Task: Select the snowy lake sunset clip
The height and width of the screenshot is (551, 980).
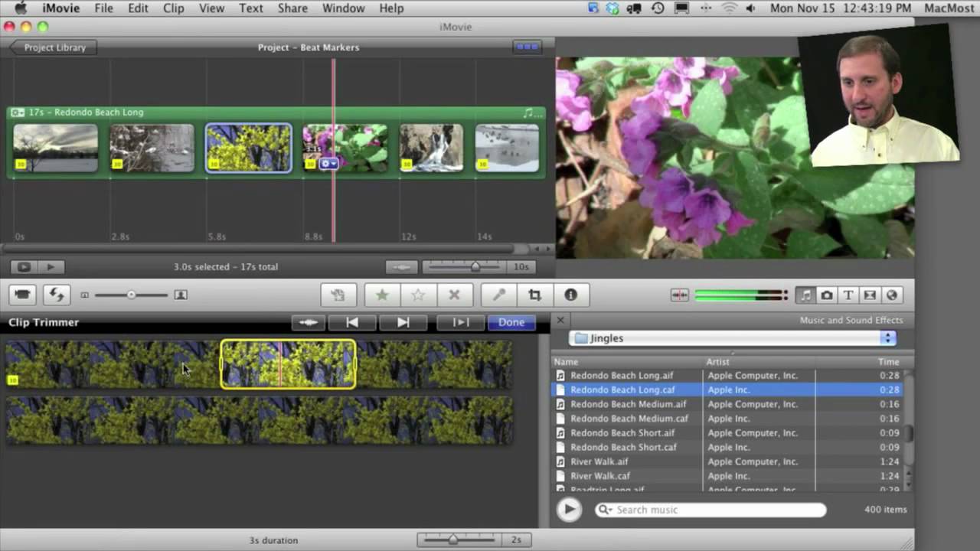Action: pyautogui.click(x=56, y=148)
